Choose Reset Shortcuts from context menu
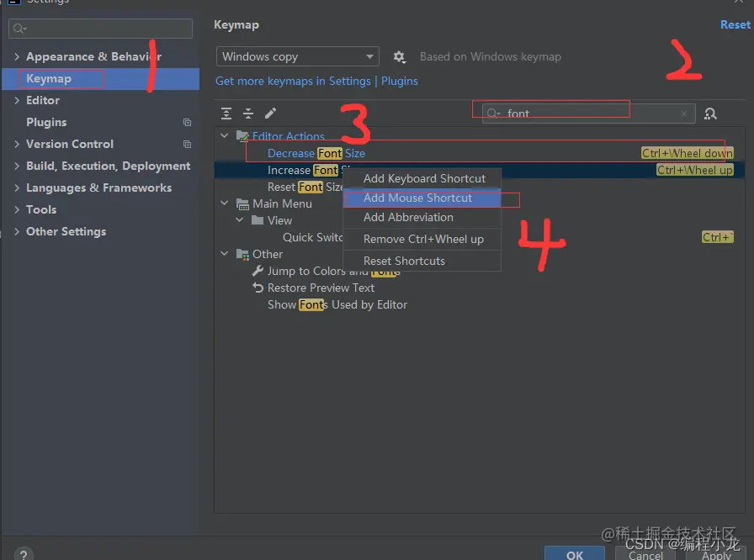 pyautogui.click(x=422, y=261)
